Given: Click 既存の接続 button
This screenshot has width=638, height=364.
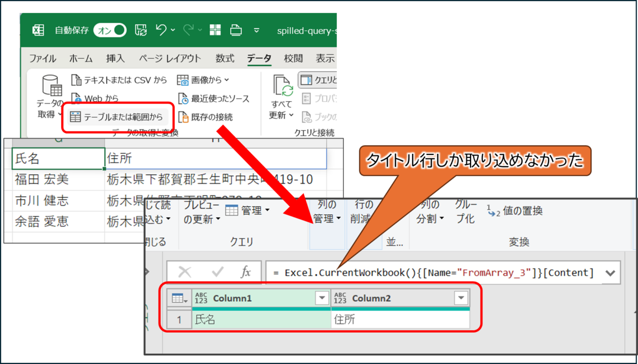Looking at the screenshot, I should 205,118.
